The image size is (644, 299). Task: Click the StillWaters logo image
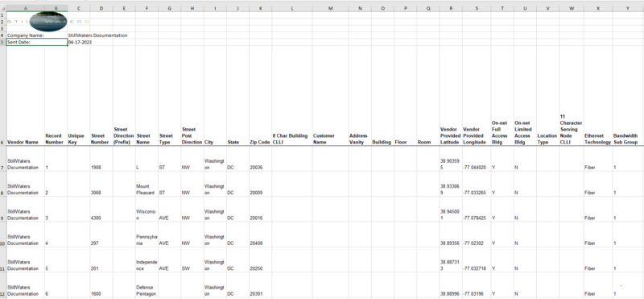48,22
